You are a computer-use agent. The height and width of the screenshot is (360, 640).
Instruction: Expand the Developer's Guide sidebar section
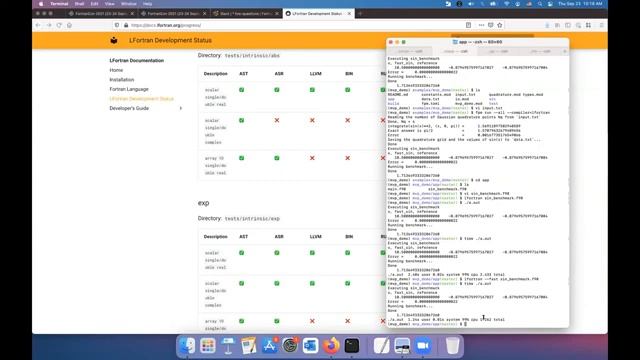(181, 108)
